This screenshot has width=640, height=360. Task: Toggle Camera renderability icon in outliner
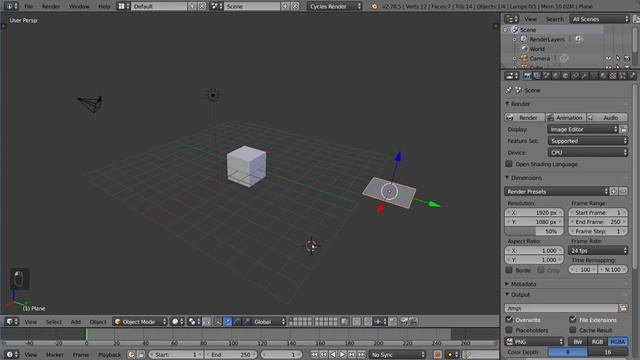(627, 58)
